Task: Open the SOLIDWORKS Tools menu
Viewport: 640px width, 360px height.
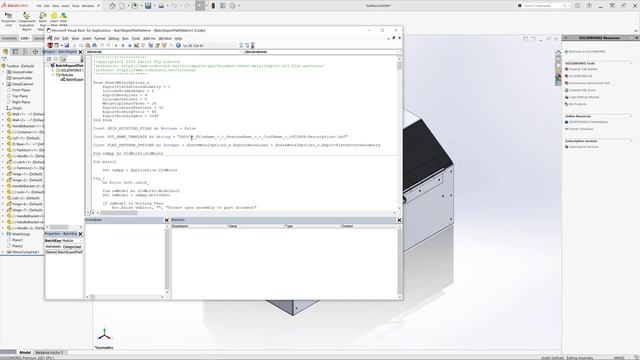Action: pyautogui.click(x=76, y=6)
